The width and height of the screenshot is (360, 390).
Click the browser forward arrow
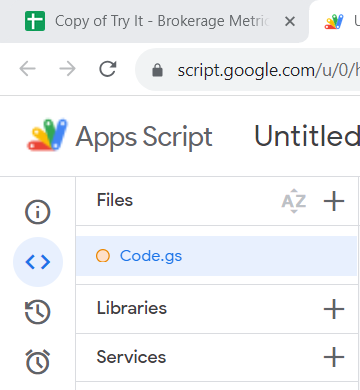coord(67,69)
